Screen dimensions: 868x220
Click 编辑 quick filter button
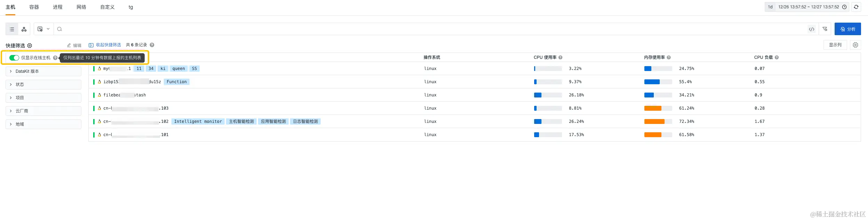(x=74, y=45)
